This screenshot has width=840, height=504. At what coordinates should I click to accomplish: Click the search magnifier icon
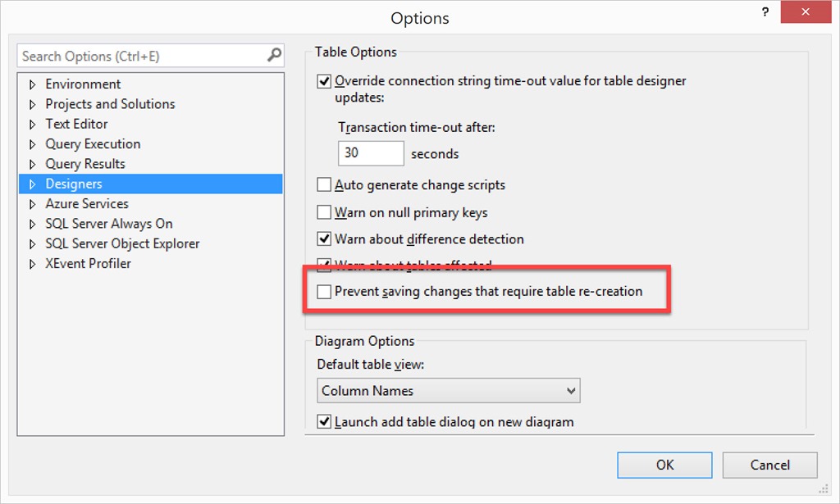click(x=274, y=55)
